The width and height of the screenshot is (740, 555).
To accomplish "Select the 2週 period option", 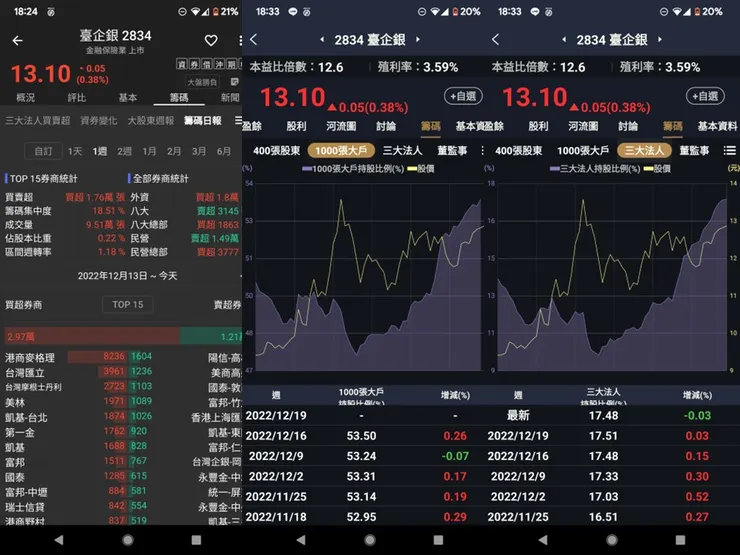I will pyautogui.click(x=124, y=151).
